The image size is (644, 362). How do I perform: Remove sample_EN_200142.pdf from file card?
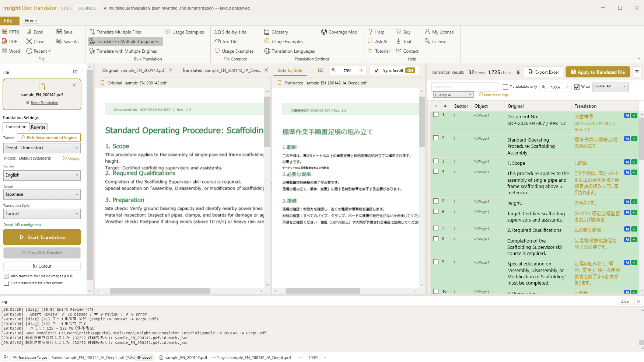(x=74, y=85)
